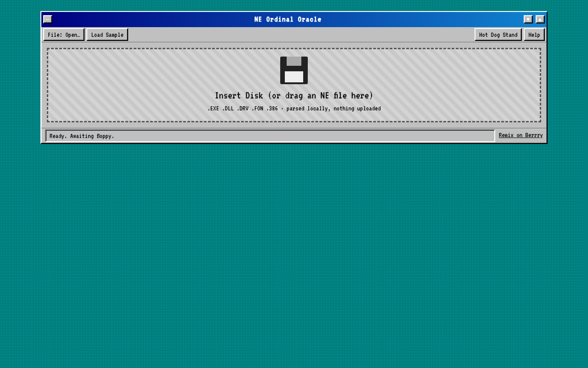This screenshot has width=588, height=368.
Task: Click the 'Ready. Awaiting floppy.' status message
Action: point(270,136)
